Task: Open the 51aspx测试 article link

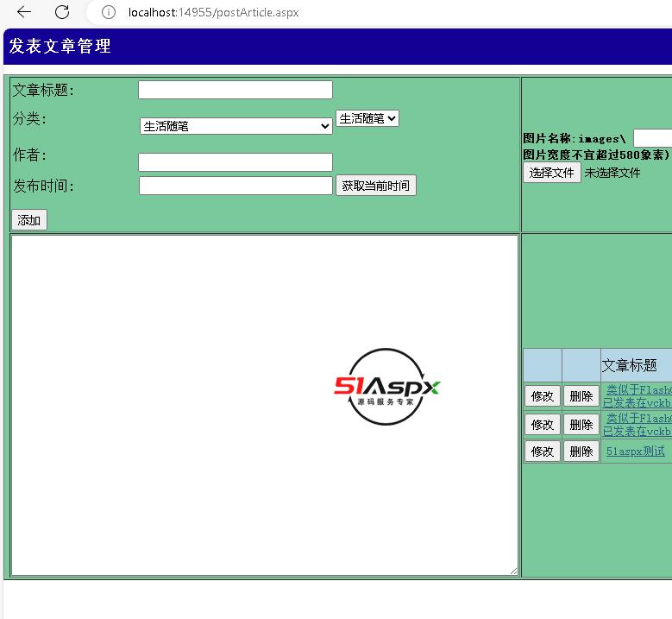Action: pos(636,452)
